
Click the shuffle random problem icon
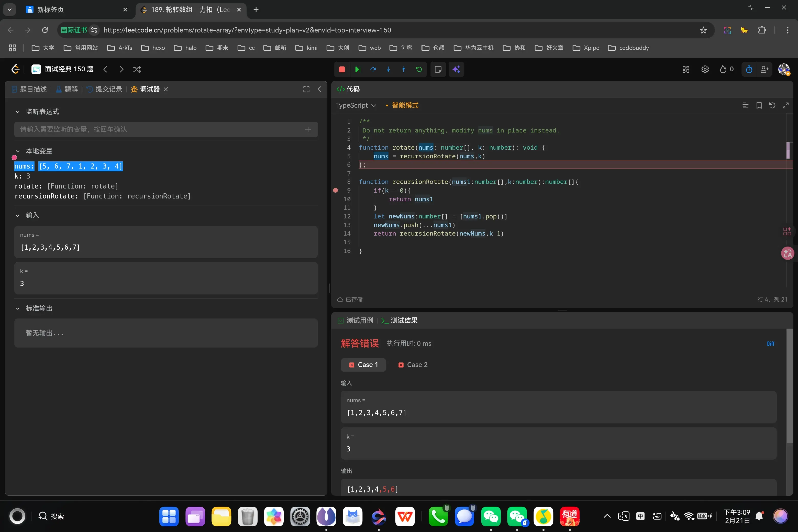coord(137,69)
